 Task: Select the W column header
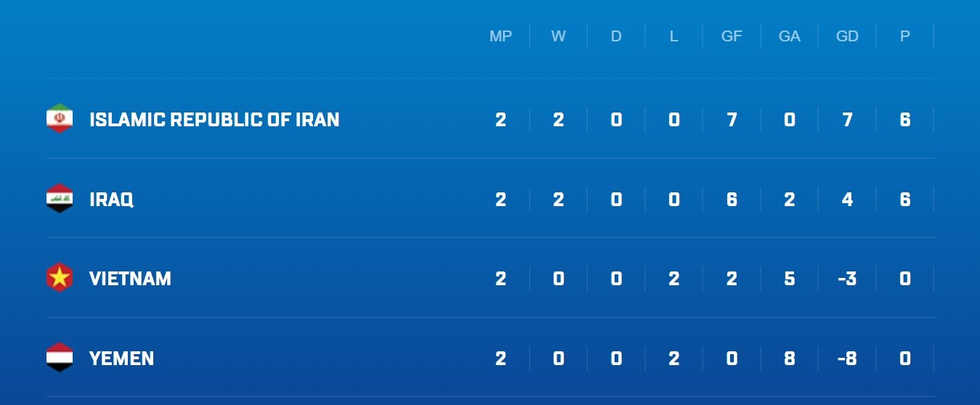[559, 36]
